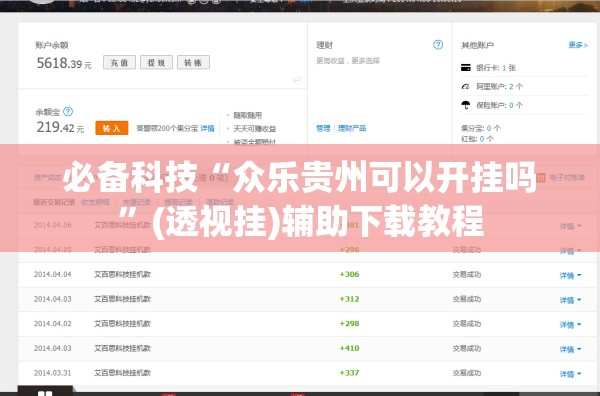The height and width of the screenshot is (396, 600).
Task: Click the date 2014.04.02
Action: tap(52, 324)
